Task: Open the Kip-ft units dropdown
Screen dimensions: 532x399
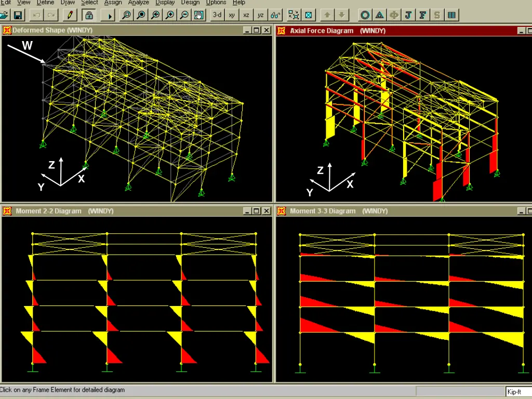Action: pyautogui.click(x=518, y=392)
